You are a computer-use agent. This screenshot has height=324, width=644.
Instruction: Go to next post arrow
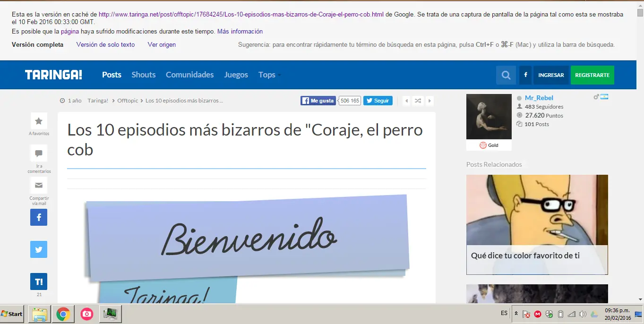[429, 101]
